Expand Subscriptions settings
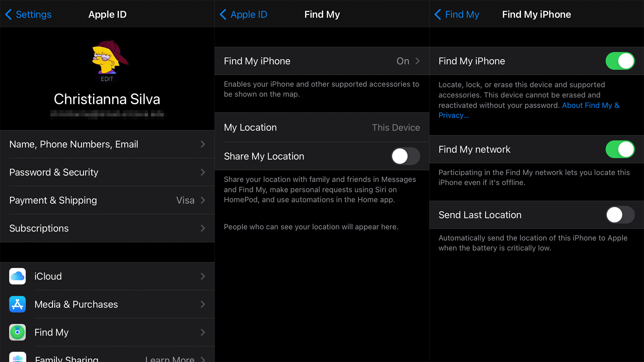The image size is (644, 362). pyautogui.click(x=106, y=228)
